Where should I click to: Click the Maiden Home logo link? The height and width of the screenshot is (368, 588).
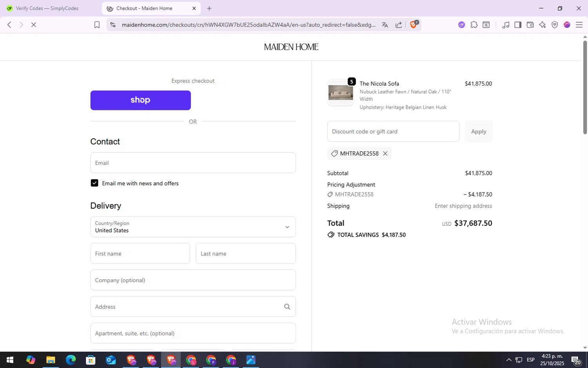coord(291,47)
